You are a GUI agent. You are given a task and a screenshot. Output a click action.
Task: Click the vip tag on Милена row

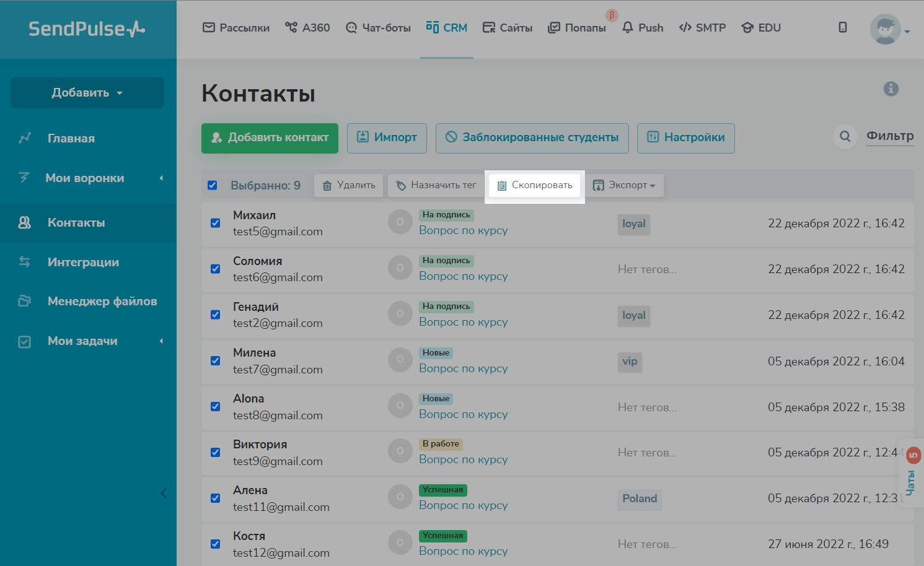coord(630,362)
